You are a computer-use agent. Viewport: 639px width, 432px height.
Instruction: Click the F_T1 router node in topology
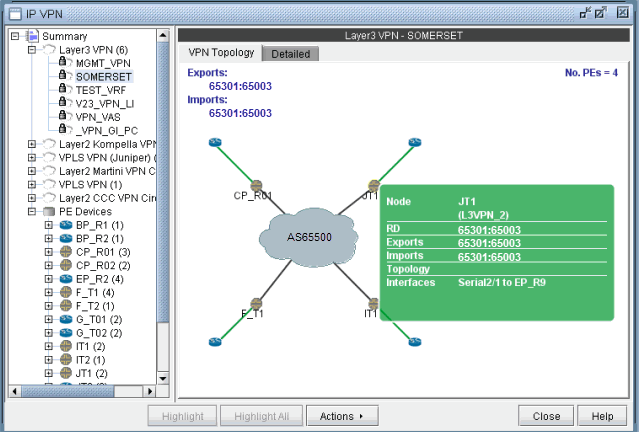pyautogui.click(x=256, y=302)
